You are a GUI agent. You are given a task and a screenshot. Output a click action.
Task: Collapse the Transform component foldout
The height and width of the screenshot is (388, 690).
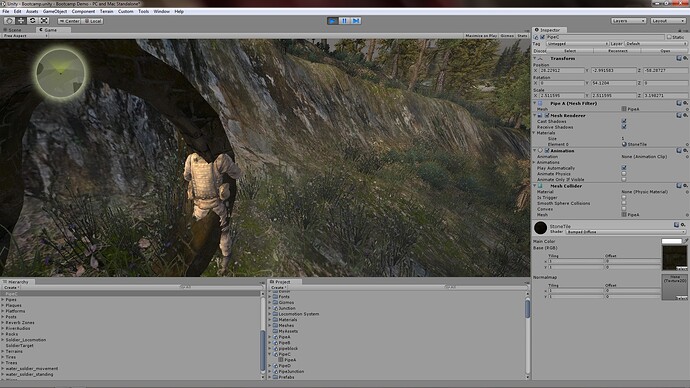(535, 58)
